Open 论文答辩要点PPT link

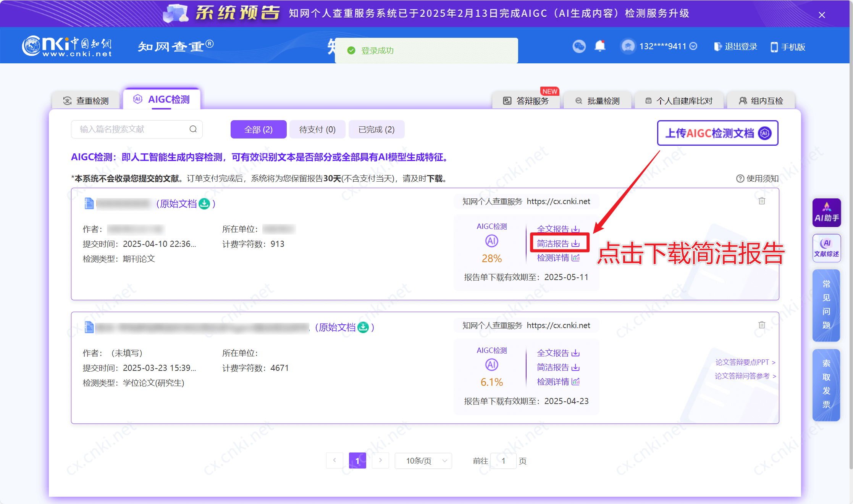(745, 362)
